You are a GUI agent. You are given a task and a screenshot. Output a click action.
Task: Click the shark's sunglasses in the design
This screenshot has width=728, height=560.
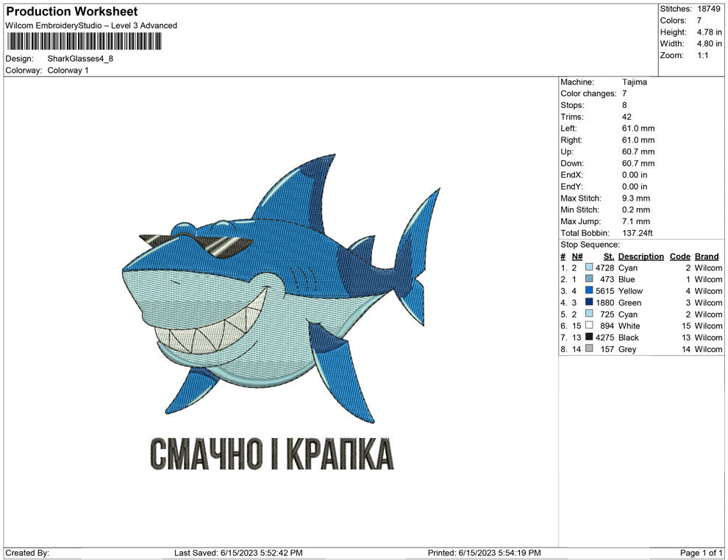click(x=199, y=245)
